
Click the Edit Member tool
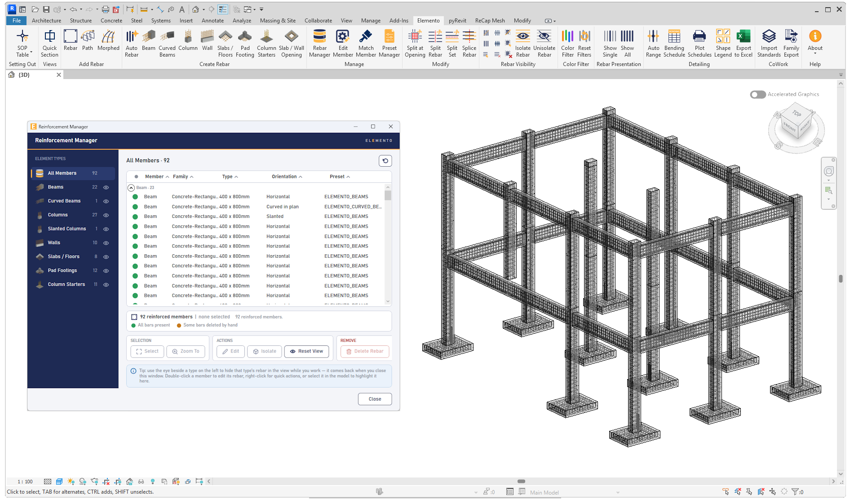[343, 43]
